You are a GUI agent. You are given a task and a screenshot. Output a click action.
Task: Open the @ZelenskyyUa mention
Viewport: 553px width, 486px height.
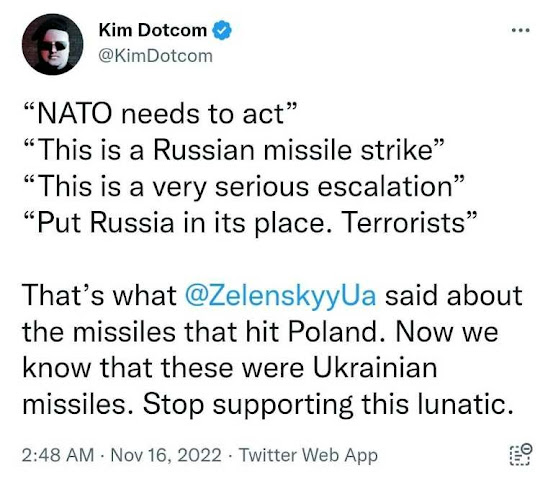coord(280,296)
